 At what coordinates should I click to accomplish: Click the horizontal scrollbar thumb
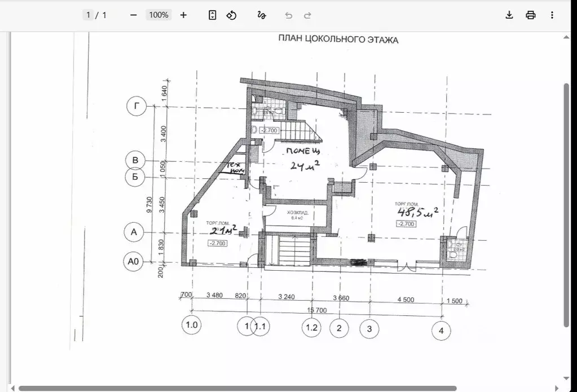coord(237,388)
